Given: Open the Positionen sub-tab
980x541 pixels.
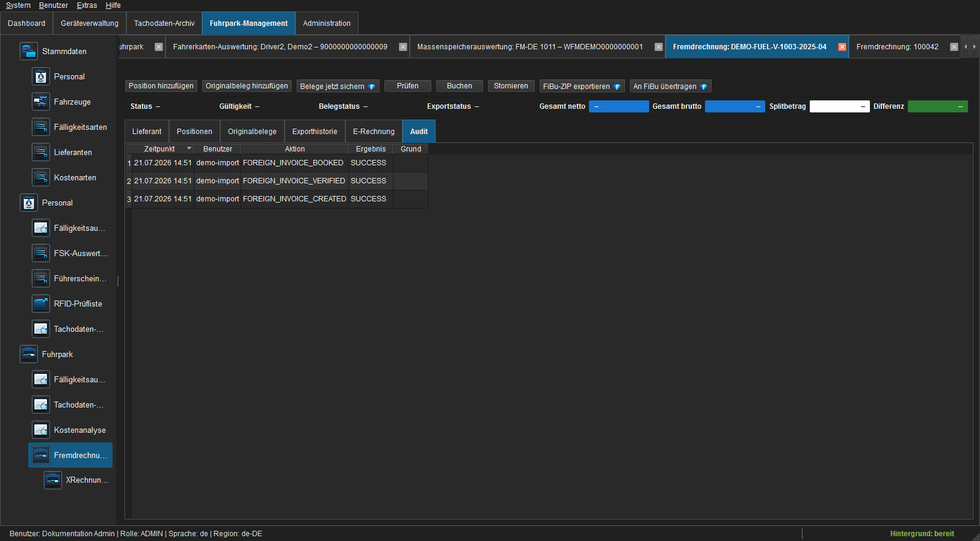Looking at the screenshot, I should 194,132.
